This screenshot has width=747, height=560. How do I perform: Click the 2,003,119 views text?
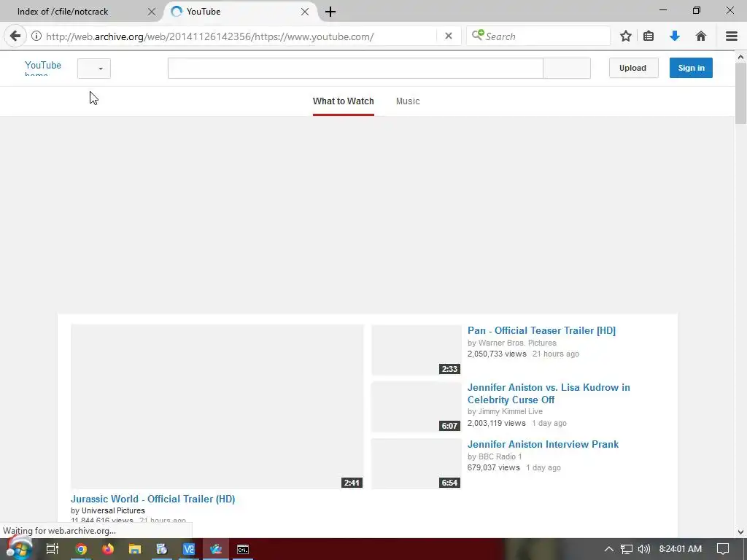[x=496, y=423]
